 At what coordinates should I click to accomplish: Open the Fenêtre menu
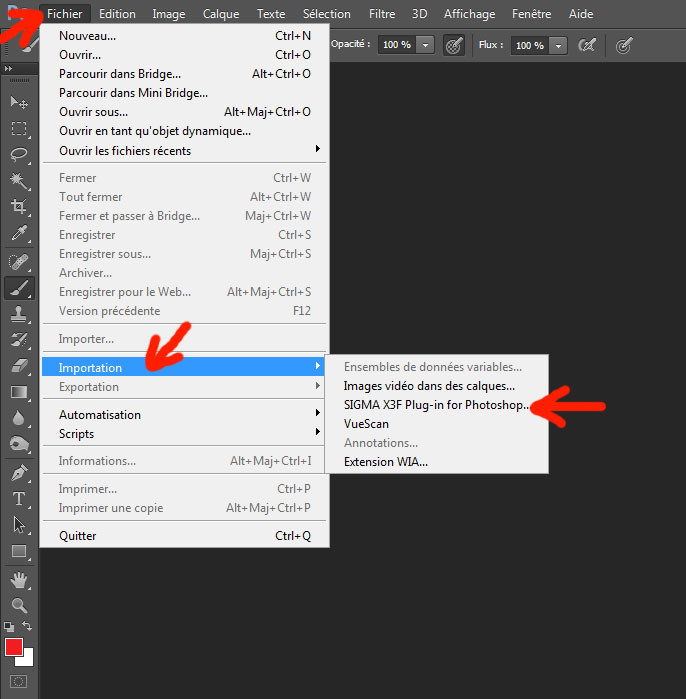pyautogui.click(x=531, y=14)
